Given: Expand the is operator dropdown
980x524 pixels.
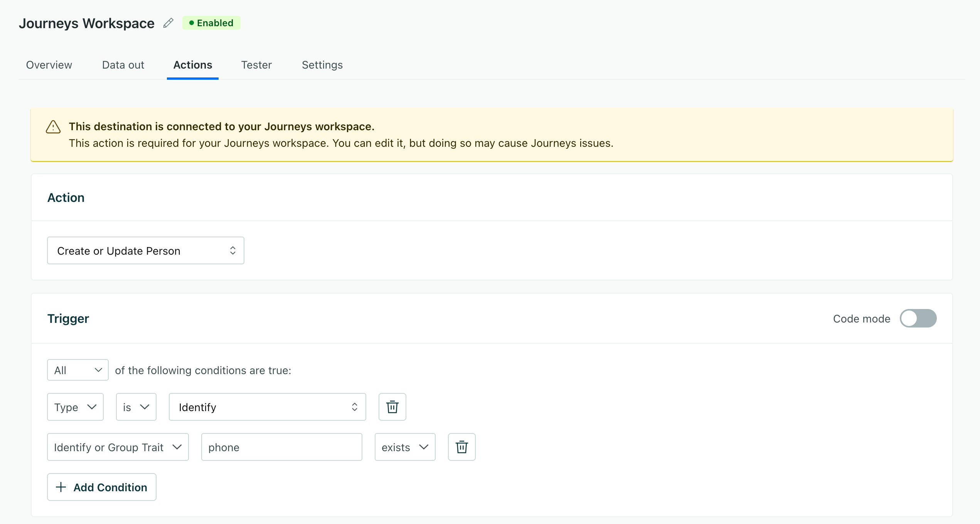Looking at the screenshot, I should [136, 406].
